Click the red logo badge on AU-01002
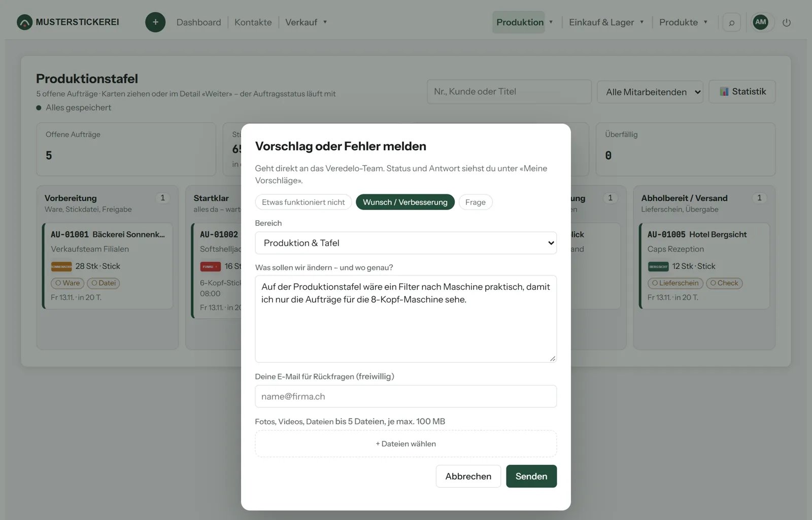The image size is (812, 520). click(x=210, y=266)
